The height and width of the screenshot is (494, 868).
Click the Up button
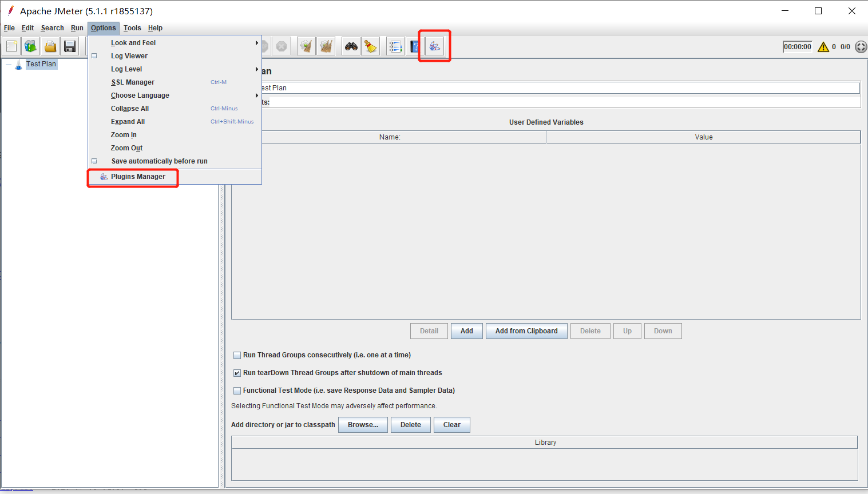click(628, 331)
